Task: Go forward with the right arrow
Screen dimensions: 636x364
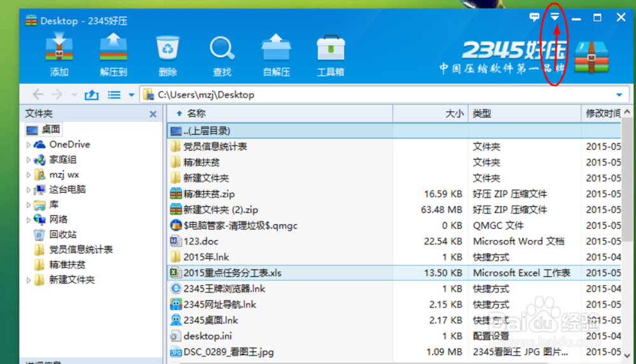Action: click(x=57, y=95)
